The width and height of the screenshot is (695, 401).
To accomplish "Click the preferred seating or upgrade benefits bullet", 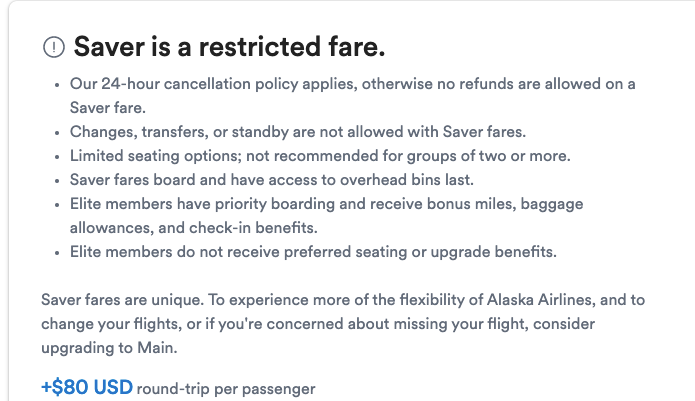I will [x=313, y=252].
